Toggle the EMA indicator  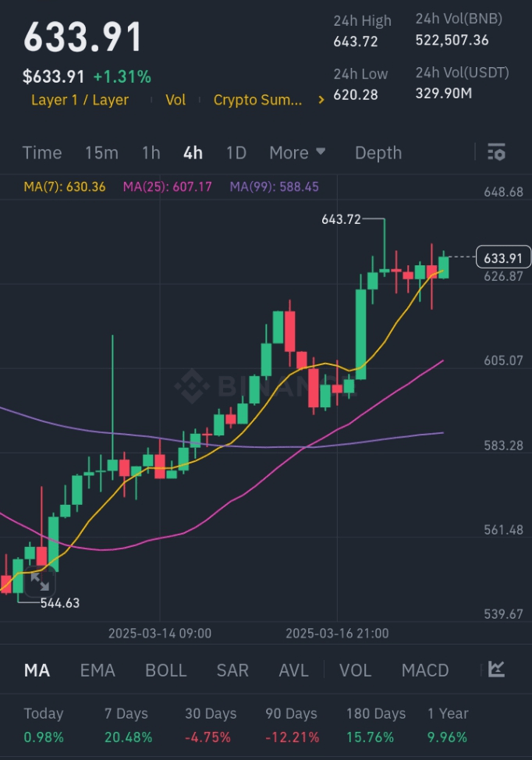tap(98, 670)
